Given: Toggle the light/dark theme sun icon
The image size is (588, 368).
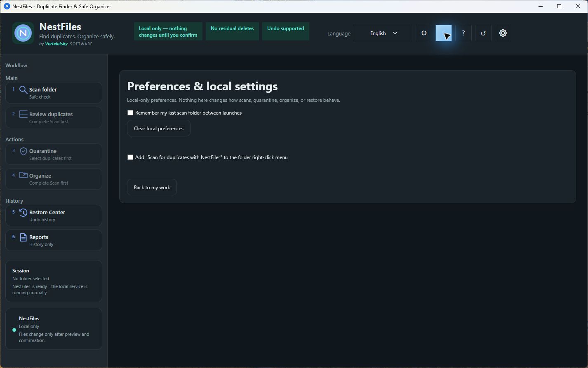Looking at the screenshot, I should (424, 33).
